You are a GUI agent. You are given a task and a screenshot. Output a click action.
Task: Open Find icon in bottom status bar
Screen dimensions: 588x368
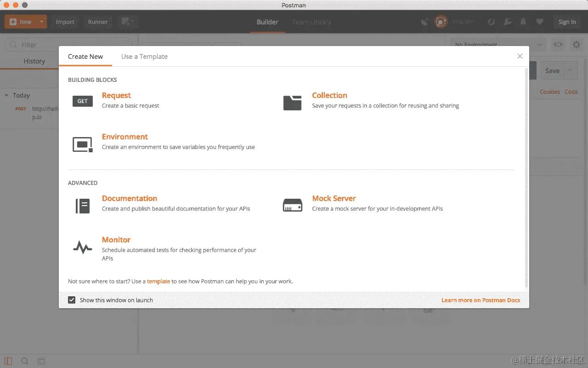click(x=25, y=361)
